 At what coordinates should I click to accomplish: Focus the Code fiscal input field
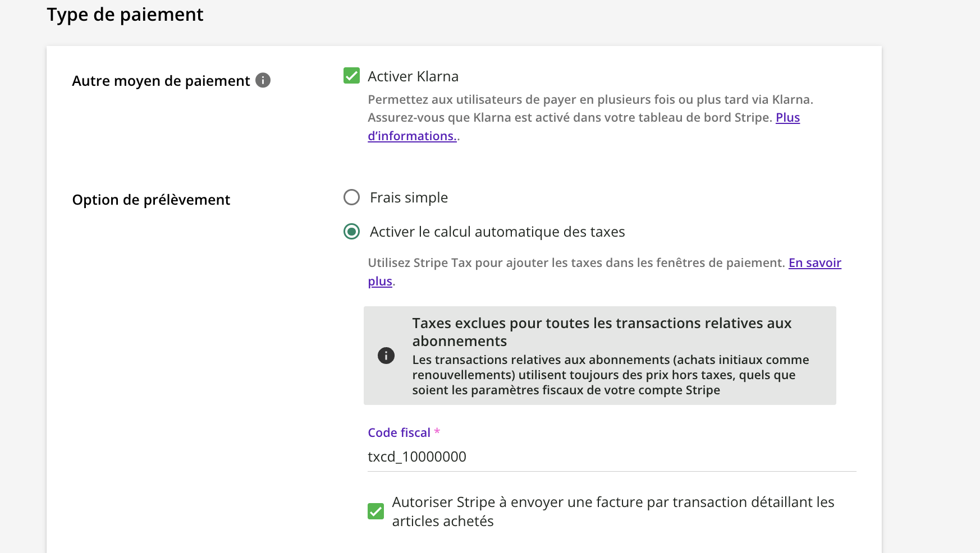612,457
